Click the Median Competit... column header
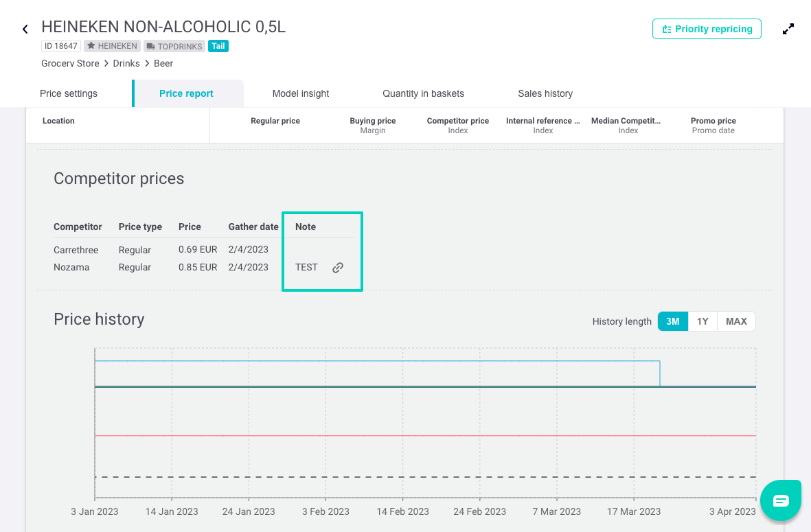The width and height of the screenshot is (811, 532). coord(626,121)
